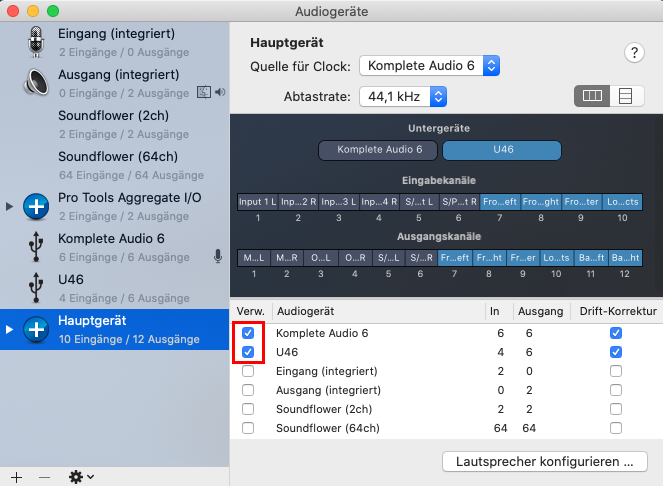Screen dimensions: 663x486
Task: Click the speaker icon for Ausgang (integriert)
Action: pos(36,82)
